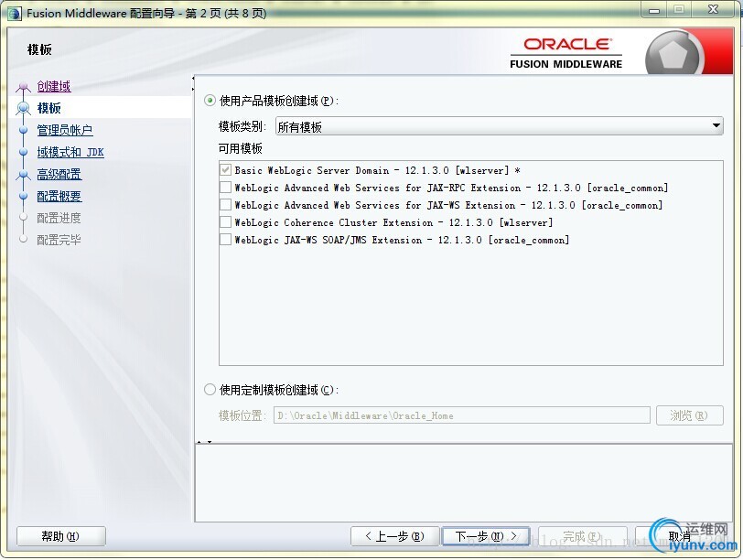Click the 可用模板 label

point(241,149)
